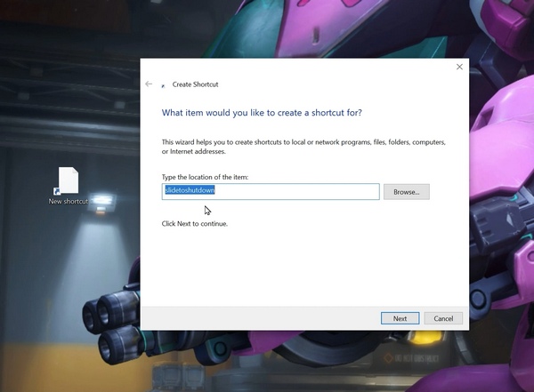Click the shortcut icon beside Create Shortcut title
This screenshot has height=392, width=534.
pyautogui.click(x=163, y=85)
